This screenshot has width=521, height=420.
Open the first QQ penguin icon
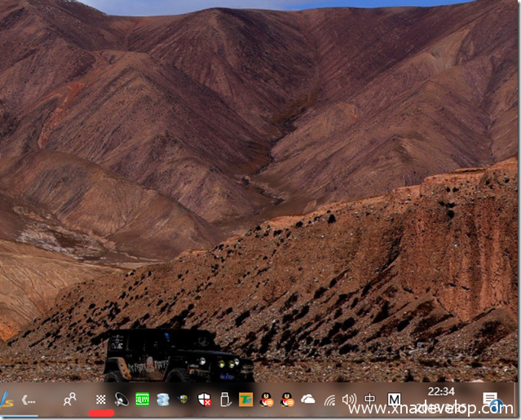pos(267,400)
